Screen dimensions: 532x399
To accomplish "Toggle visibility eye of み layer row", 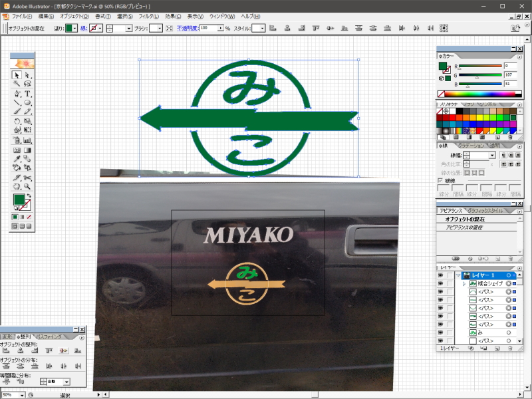I will 440,332.
